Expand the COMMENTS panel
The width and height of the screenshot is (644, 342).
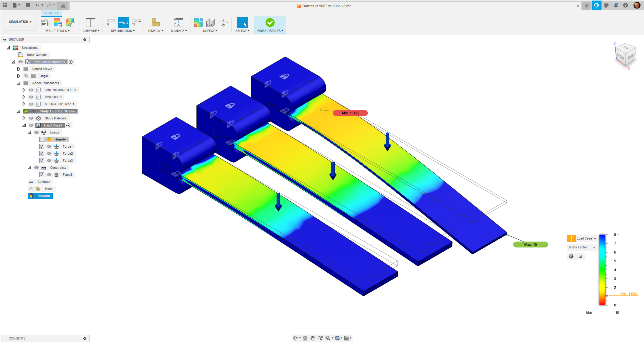(85, 338)
